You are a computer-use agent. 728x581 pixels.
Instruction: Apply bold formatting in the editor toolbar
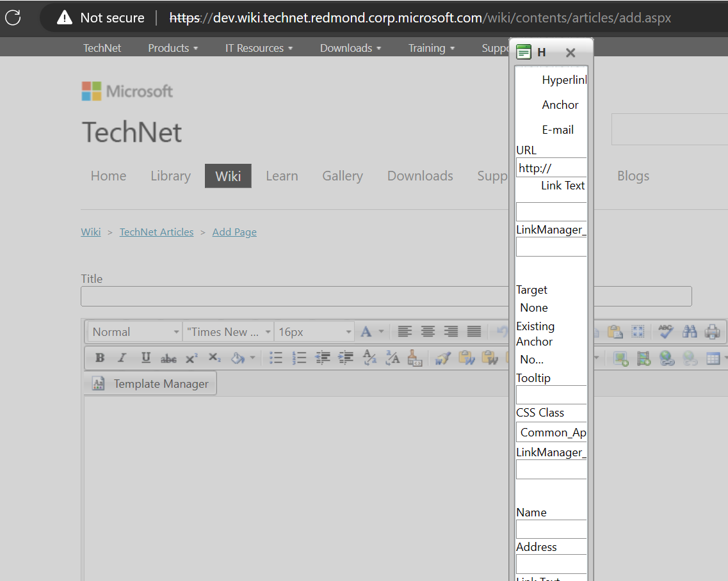tap(99, 358)
